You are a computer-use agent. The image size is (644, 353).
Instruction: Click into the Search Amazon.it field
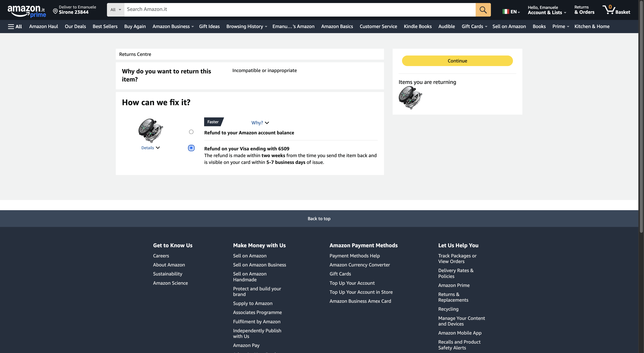pyautogui.click(x=300, y=9)
